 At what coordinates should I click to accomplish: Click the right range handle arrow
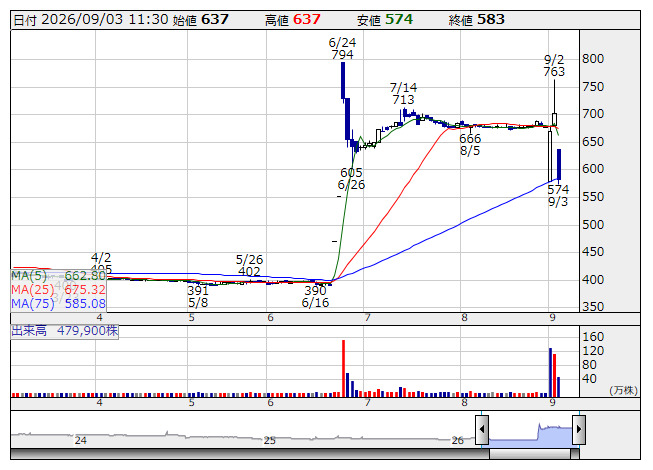click(x=579, y=430)
